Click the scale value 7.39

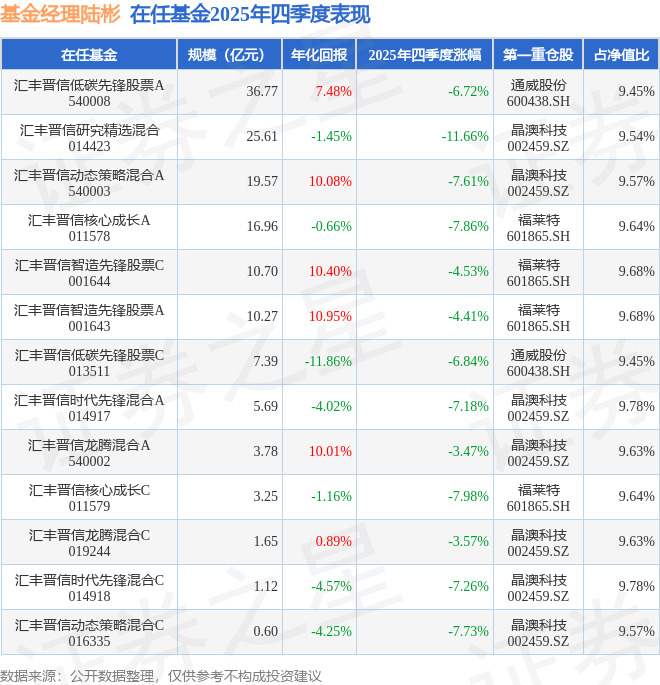tap(266, 361)
